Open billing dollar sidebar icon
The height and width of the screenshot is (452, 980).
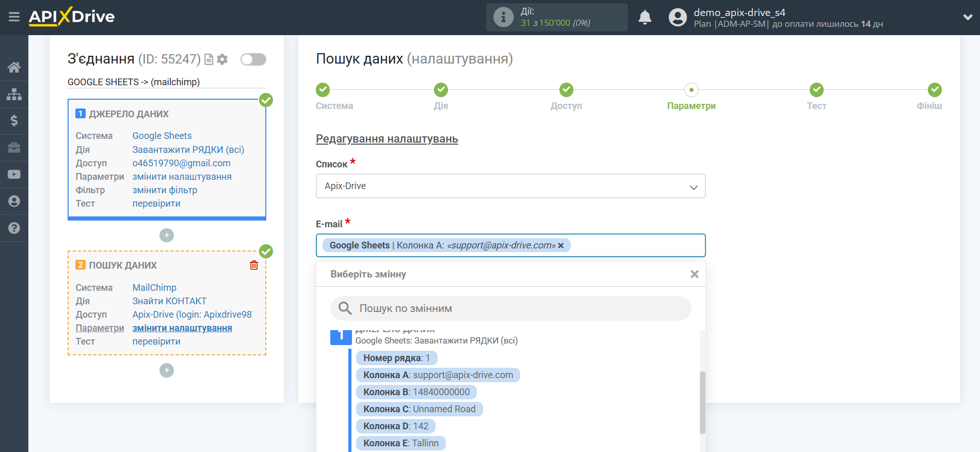(14, 121)
